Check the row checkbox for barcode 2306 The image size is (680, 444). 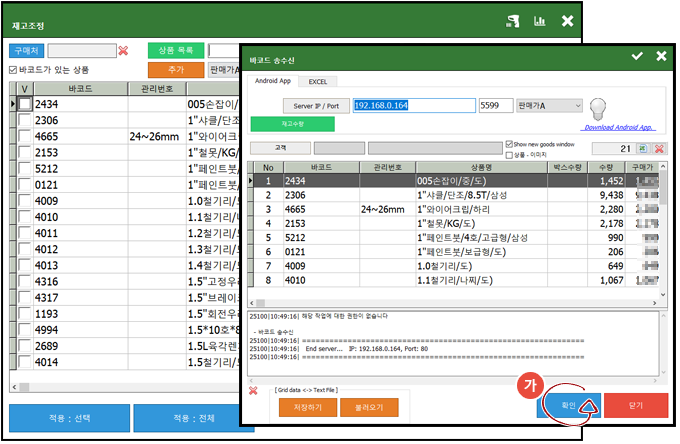pos(25,120)
